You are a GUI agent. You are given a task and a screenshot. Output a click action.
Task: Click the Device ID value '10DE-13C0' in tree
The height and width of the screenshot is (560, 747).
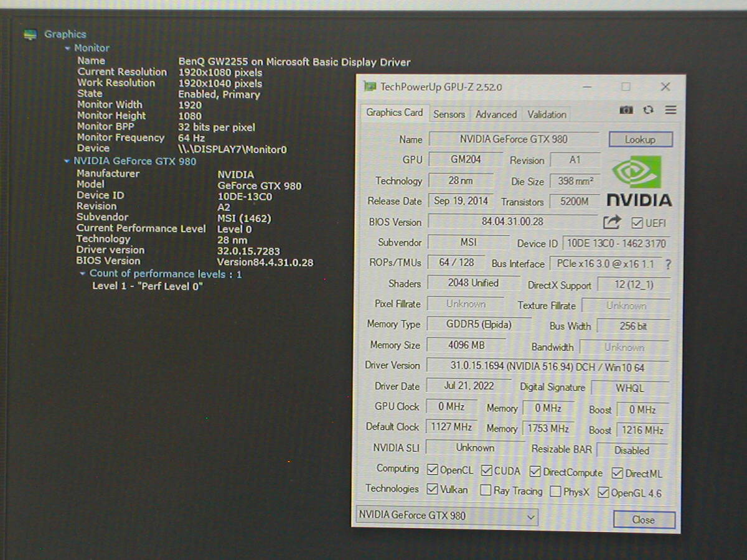[245, 197]
